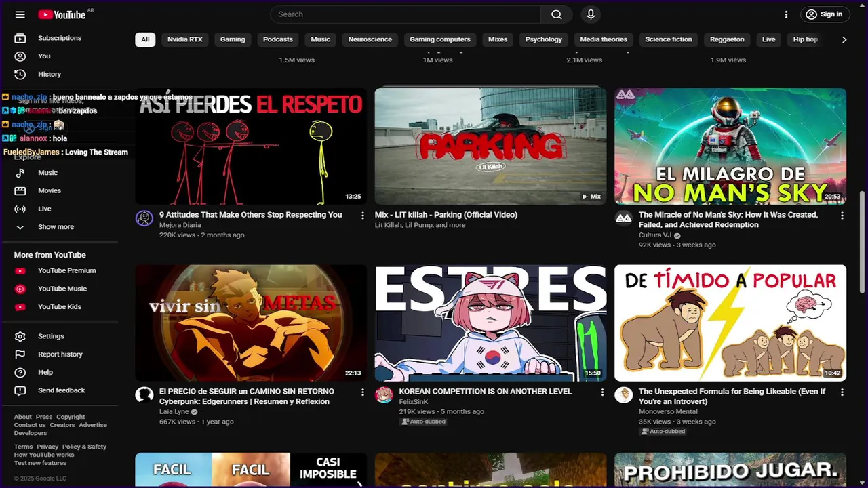This screenshot has width=868, height=488.
Task: Play El Milagro de No Man's Sky thumbnail
Action: (730, 146)
